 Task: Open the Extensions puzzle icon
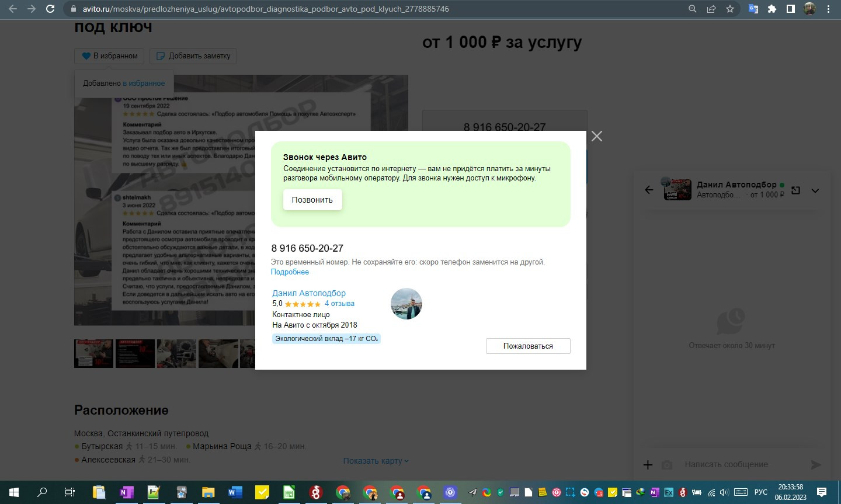coord(772,9)
